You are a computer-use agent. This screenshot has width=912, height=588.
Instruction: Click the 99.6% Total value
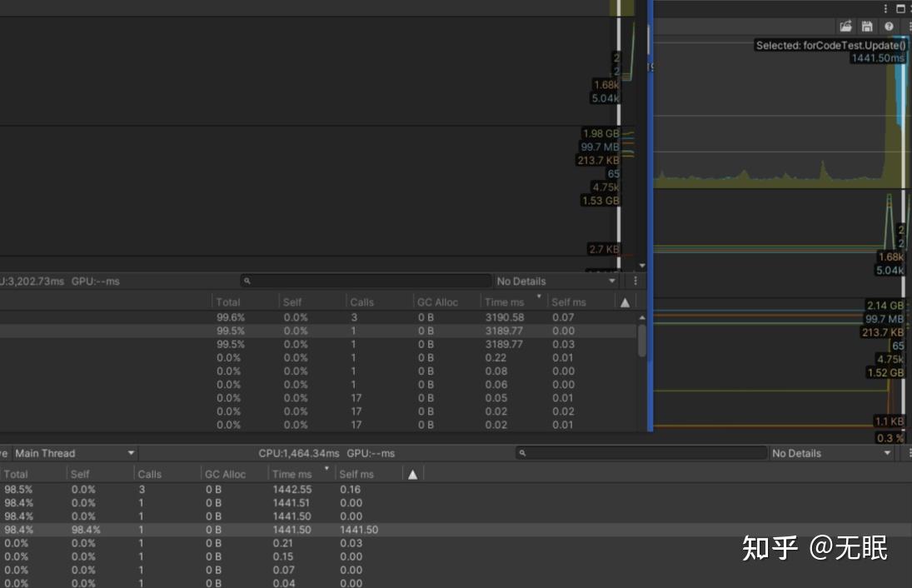coord(231,317)
